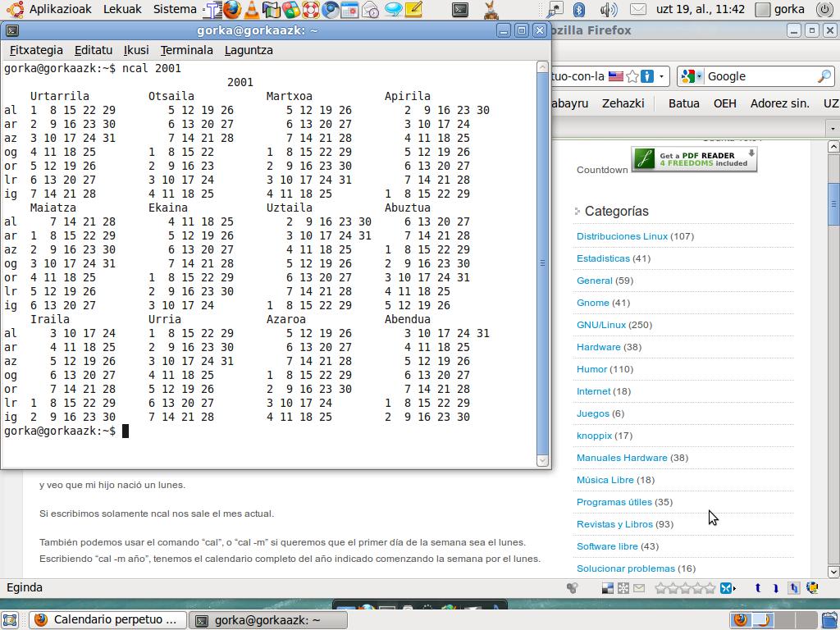Switch to Calendario perpetuo taskbar window
Image resolution: width=840 pixels, height=630 pixels.
click(x=106, y=620)
